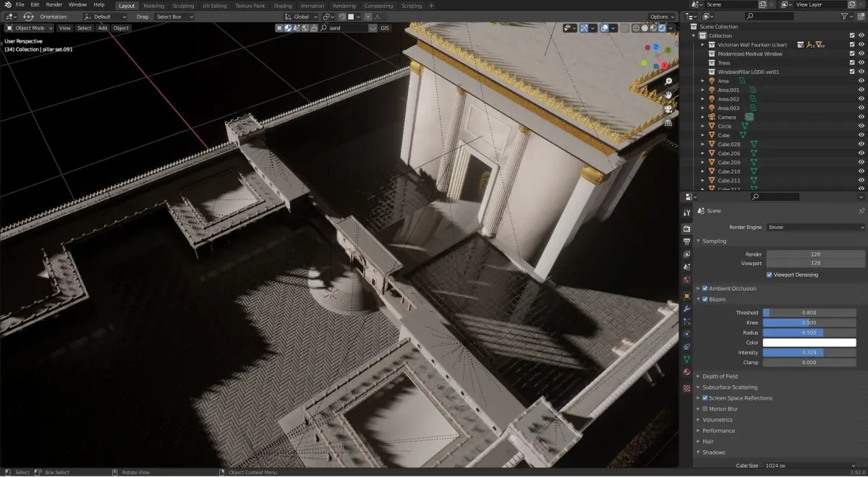The image size is (868, 477).
Task: Pin the Scene properties panel
Action: (x=861, y=211)
